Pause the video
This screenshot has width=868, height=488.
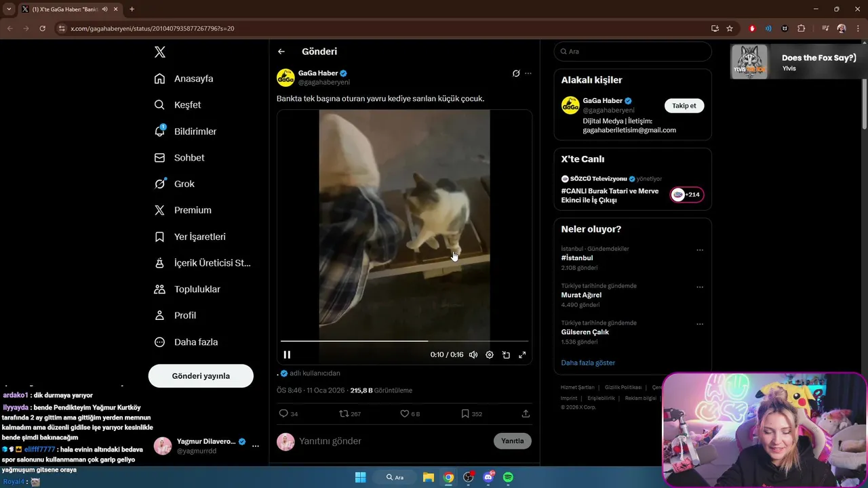pos(287,354)
